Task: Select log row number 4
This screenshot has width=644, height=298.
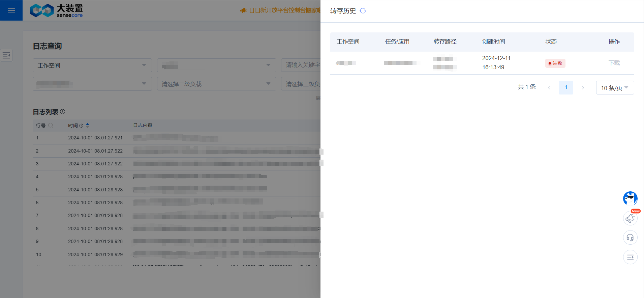Action: (177, 177)
